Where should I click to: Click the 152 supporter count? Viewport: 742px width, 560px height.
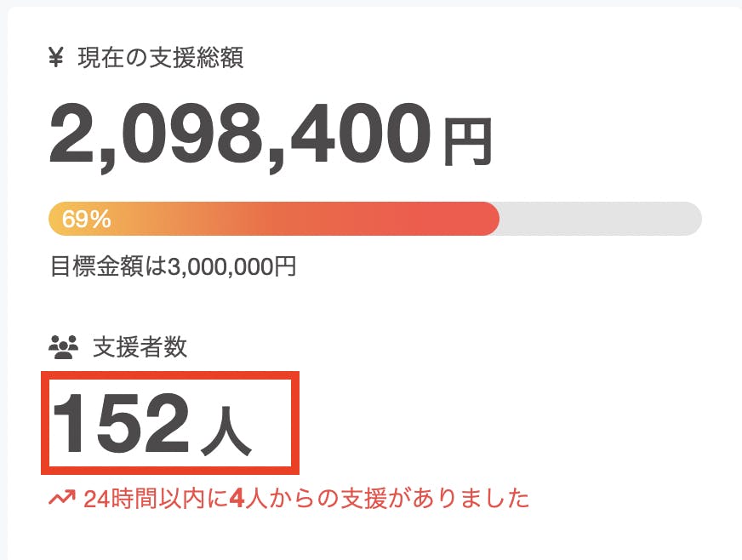(x=121, y=423)
